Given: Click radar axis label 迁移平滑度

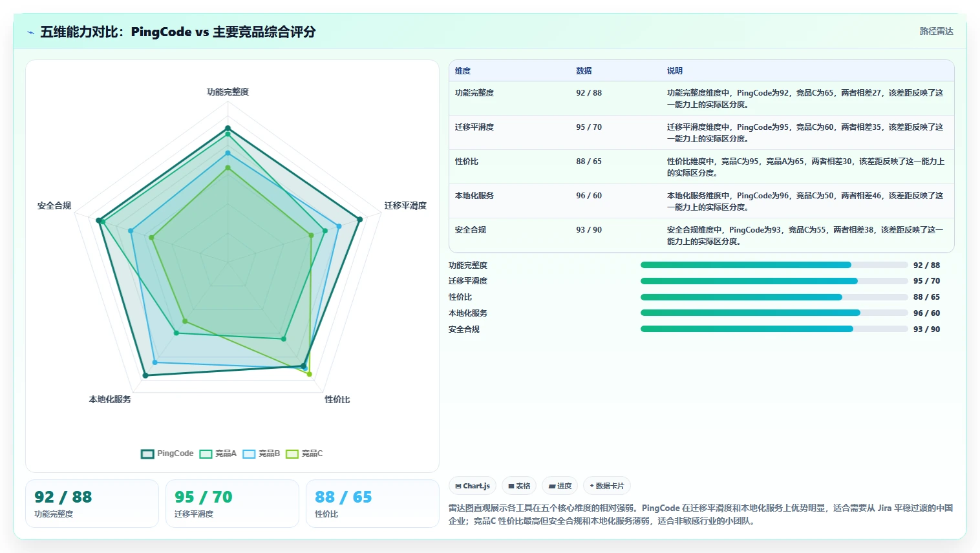Looking at the screenshot, I should pyautogui.click(x=405, y=205).
